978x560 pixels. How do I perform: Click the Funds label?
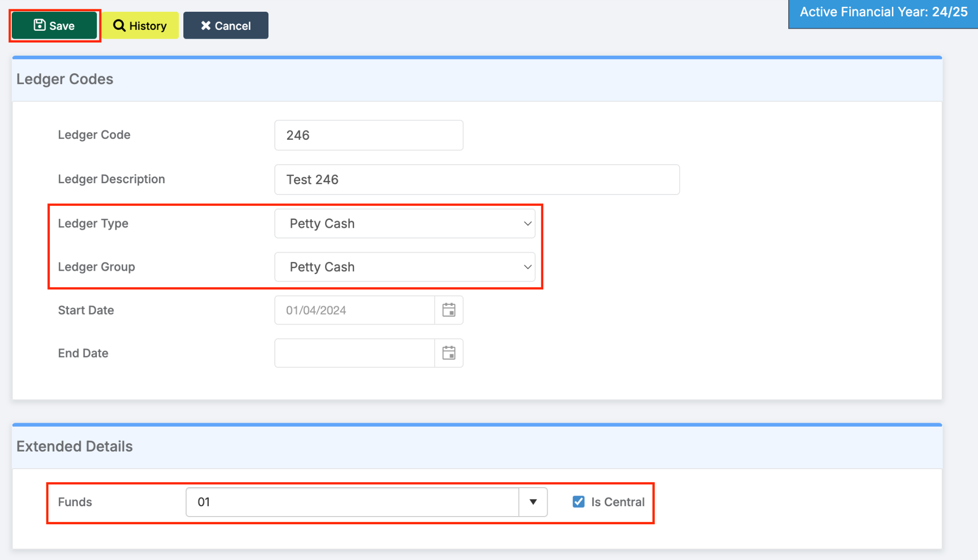pyautogui.click(x=75, y=502)
